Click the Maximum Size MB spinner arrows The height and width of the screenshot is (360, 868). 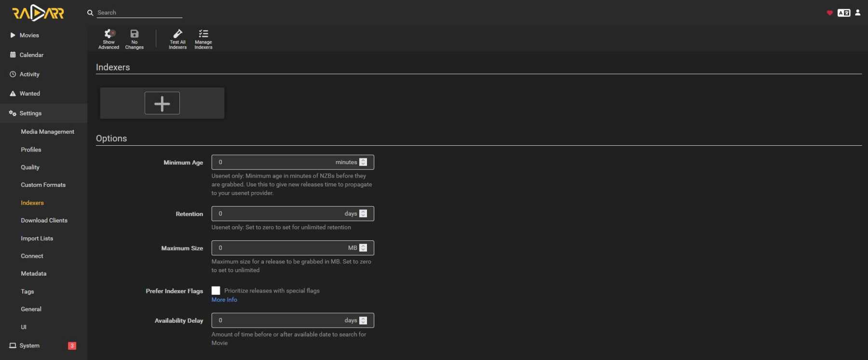(363, 248)
